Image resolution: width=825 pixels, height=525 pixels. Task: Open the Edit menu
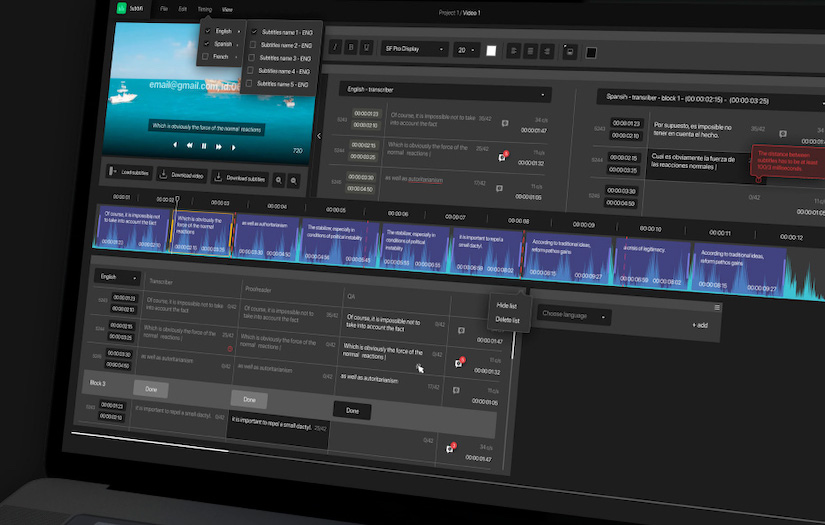click(183, 9)
